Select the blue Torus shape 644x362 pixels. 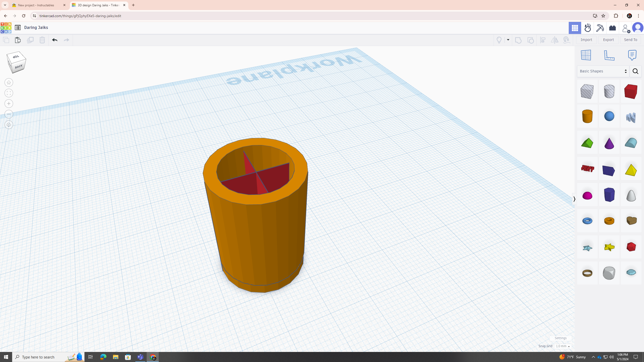[x=587, y=221]
